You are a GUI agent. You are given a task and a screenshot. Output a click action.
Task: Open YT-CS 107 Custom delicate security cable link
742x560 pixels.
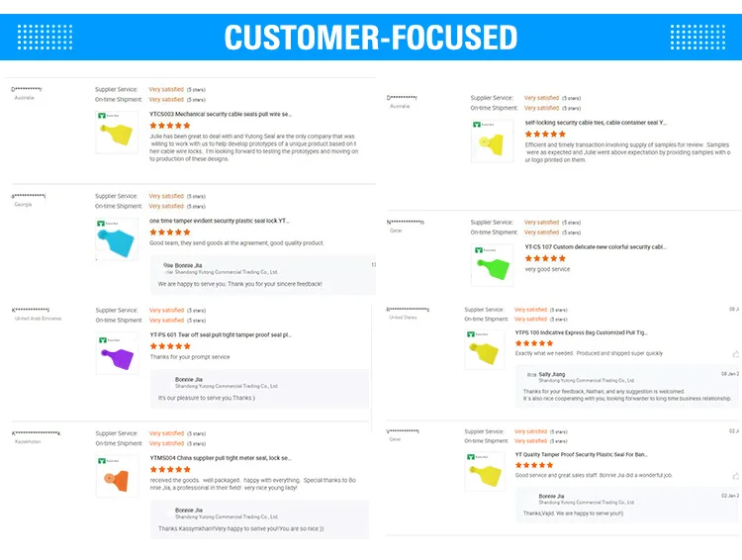(x=596, y=246)
